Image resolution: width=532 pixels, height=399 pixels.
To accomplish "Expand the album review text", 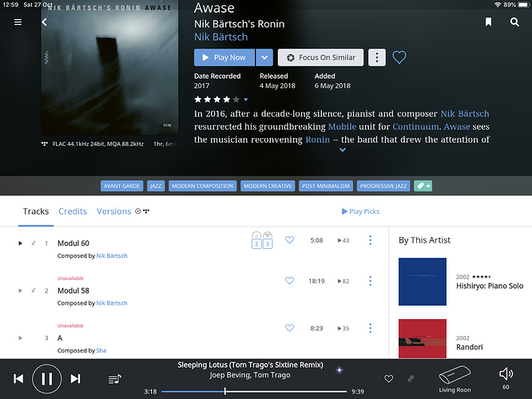I will pos(343,149).
